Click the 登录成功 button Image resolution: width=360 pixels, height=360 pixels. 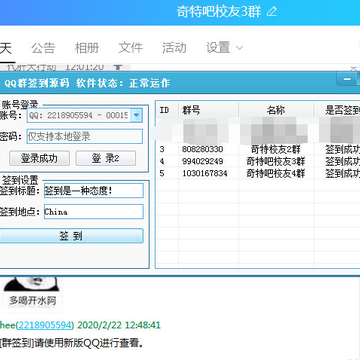click(39, 158)
